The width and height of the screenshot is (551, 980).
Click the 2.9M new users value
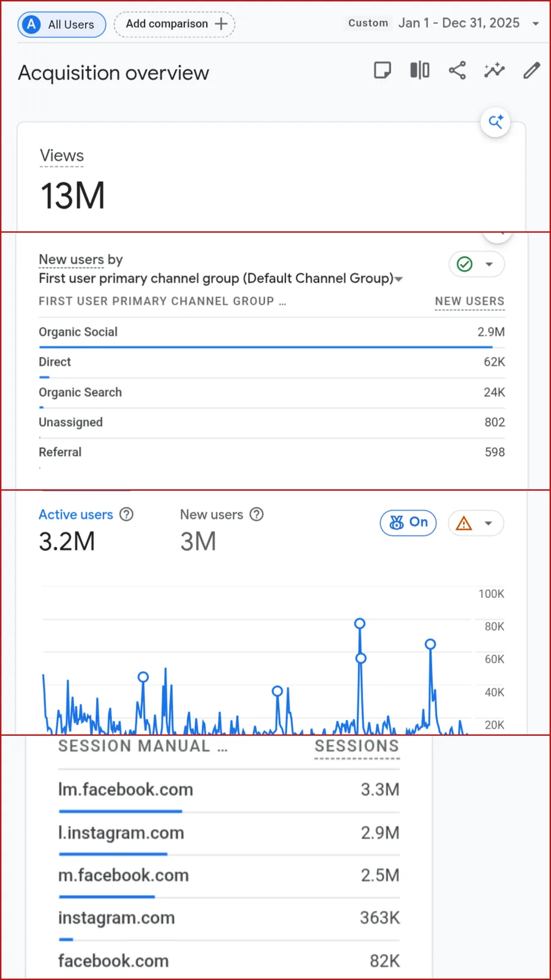point(491,332)
